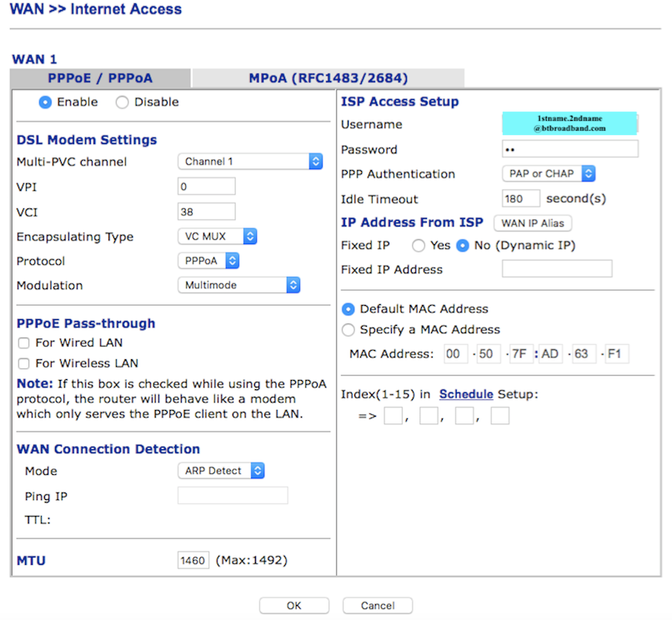Click the MAC Address field containing 50

coord(489,354)
